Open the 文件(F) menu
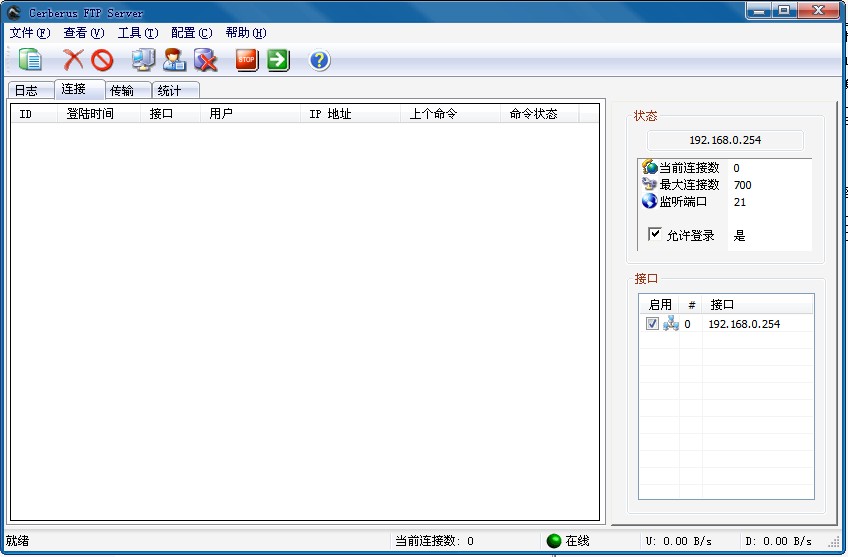The height and width of the screenshot is (557, 848). [x=29, y=33]
